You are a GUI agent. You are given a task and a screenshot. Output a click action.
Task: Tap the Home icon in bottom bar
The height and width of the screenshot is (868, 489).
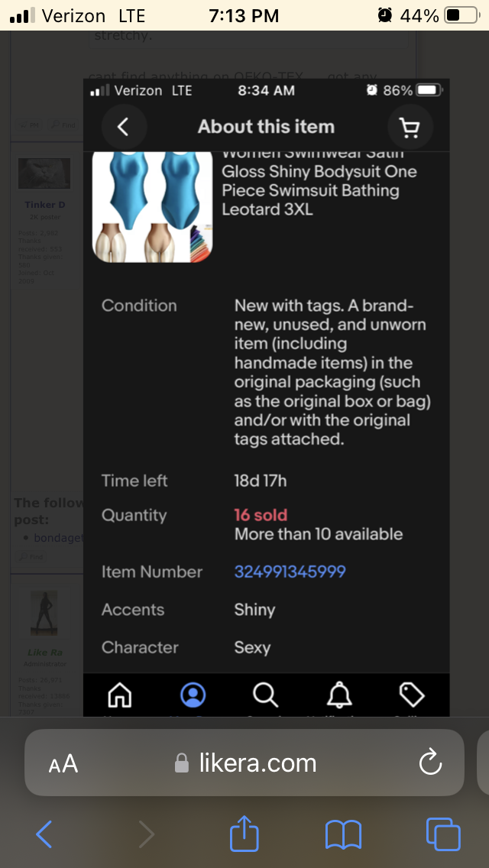click(119, 695)
